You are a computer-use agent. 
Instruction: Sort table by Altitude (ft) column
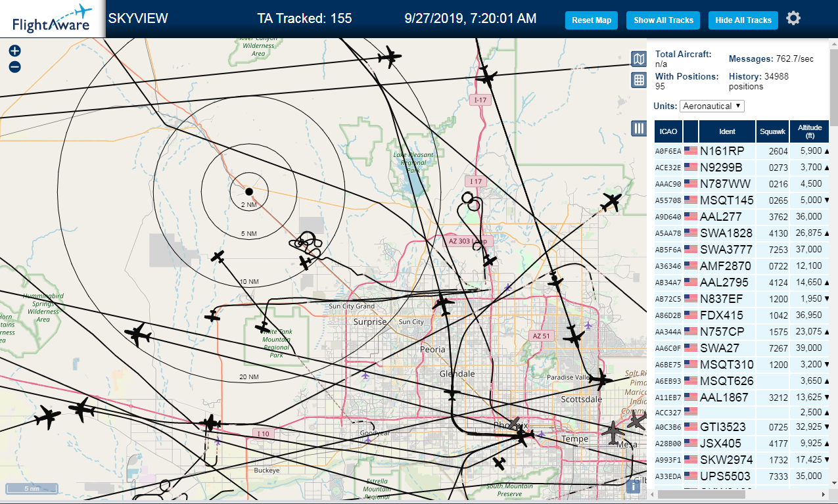tap(810, 131)
